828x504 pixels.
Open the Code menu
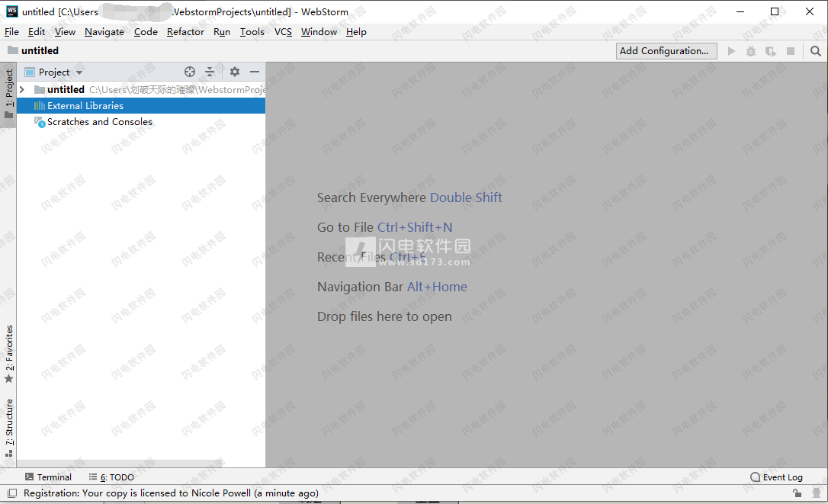point(146,32)
